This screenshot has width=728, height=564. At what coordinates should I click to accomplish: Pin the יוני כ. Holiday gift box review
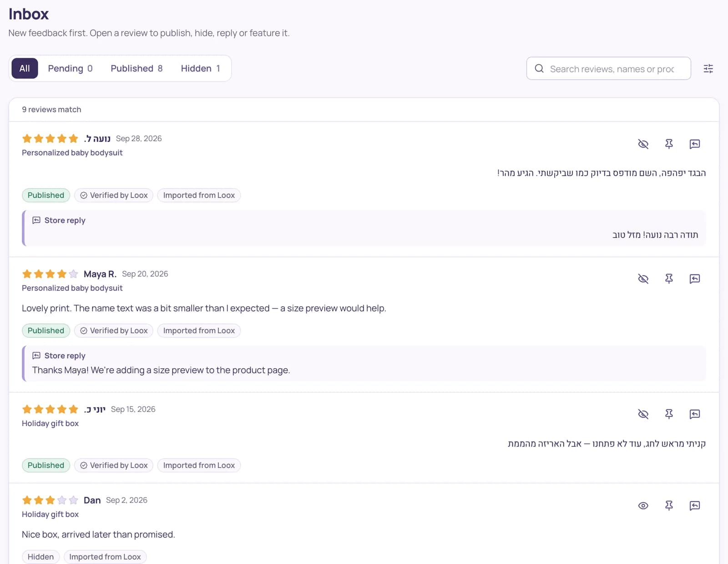click(x=669, y=414)
